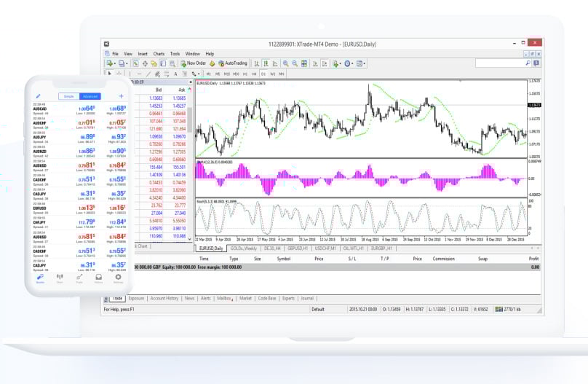588x384 pixels.
Task: Zoom out on the chart
Action: pyautogui.click(x=295, y=64)
